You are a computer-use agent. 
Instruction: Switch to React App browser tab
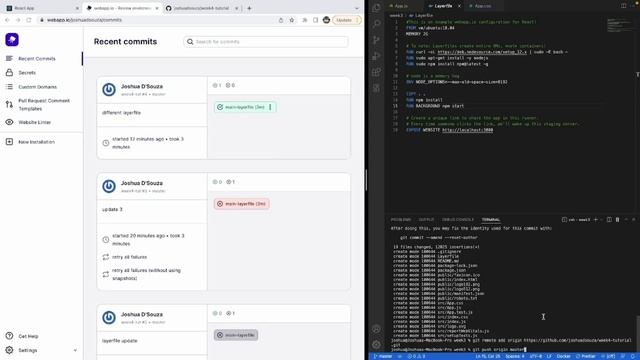point(42,8)
